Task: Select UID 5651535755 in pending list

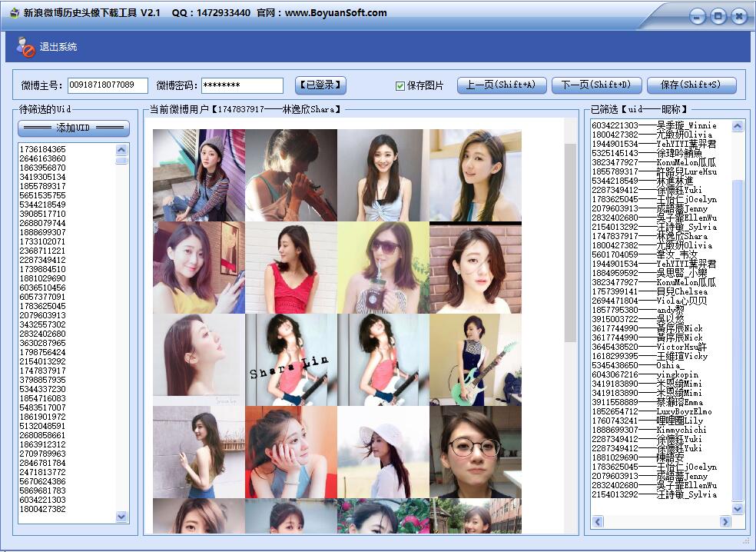Action: tap(42, 195)
